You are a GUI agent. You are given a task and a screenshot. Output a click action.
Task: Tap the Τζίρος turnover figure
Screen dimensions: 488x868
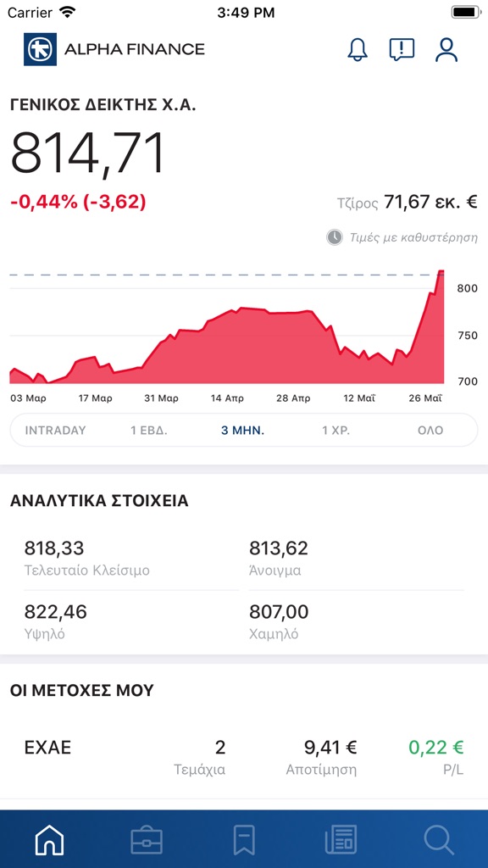[x=407, y=203]
